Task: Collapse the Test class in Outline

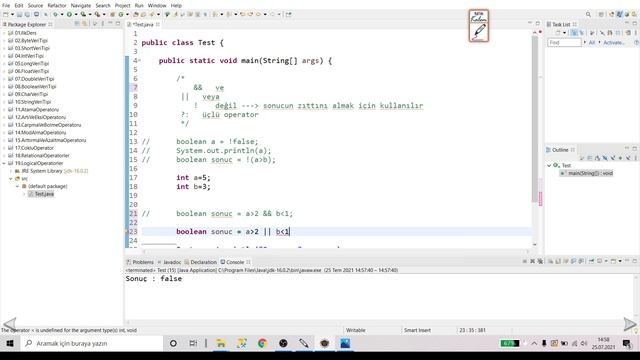Action: 549,165
